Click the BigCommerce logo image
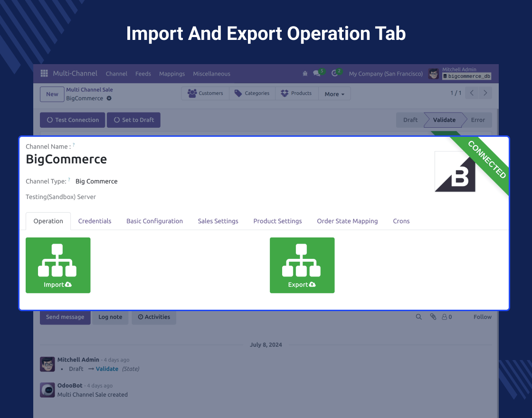 click(x=455, y=171)
